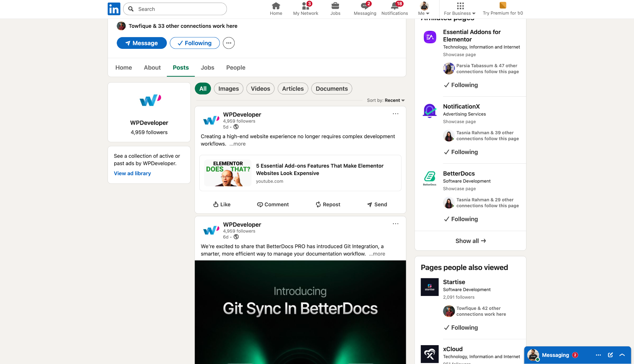Unfollow Essential Addons for Elementor
634x364 pixels.
click(461, 85)
